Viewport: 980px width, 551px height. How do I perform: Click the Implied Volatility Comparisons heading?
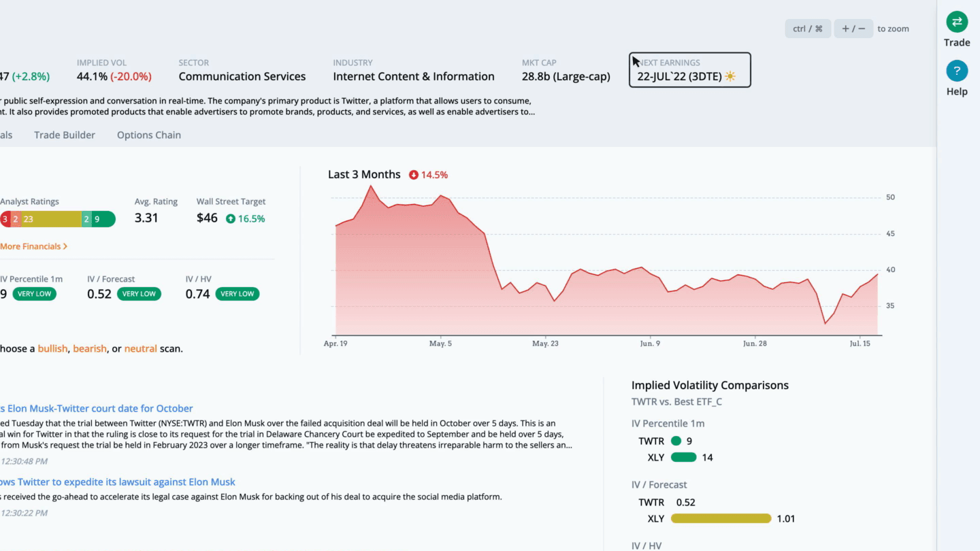point(710,385)
